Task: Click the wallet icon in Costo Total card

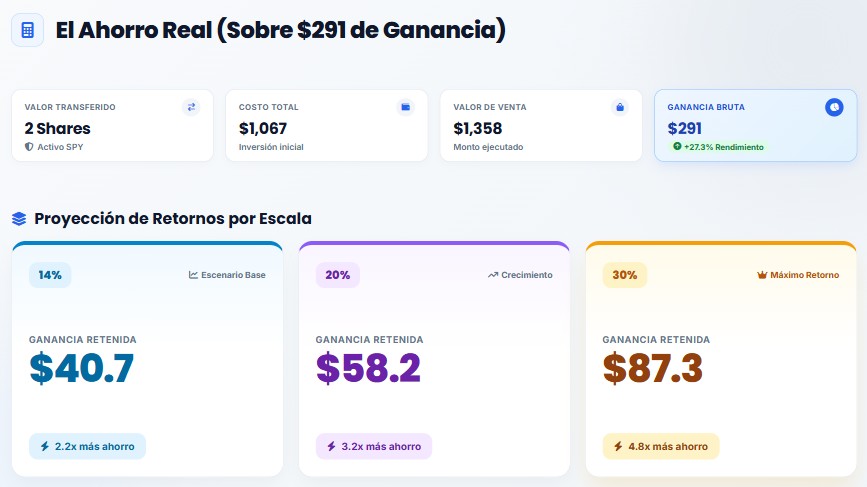Action: [405, 107]
